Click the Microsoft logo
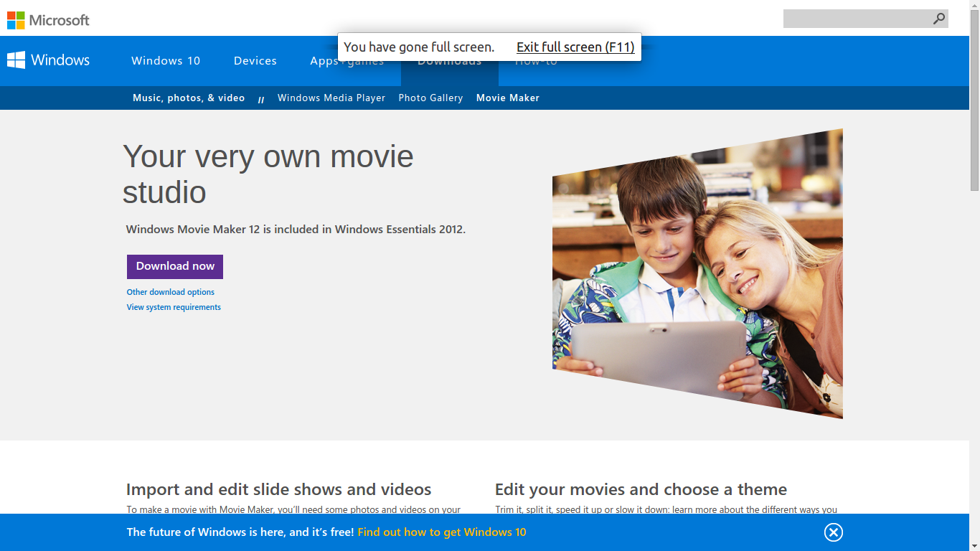 pyautogui.click(x=48, y=20)
